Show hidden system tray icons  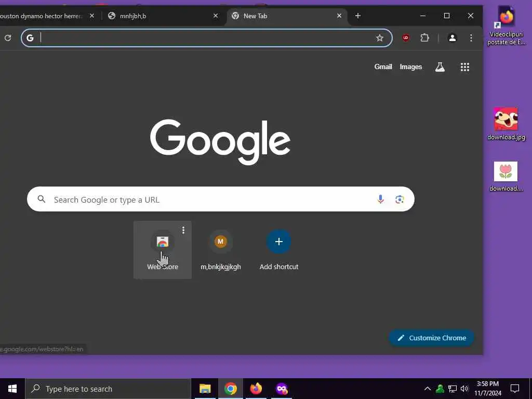coord(428,389)
